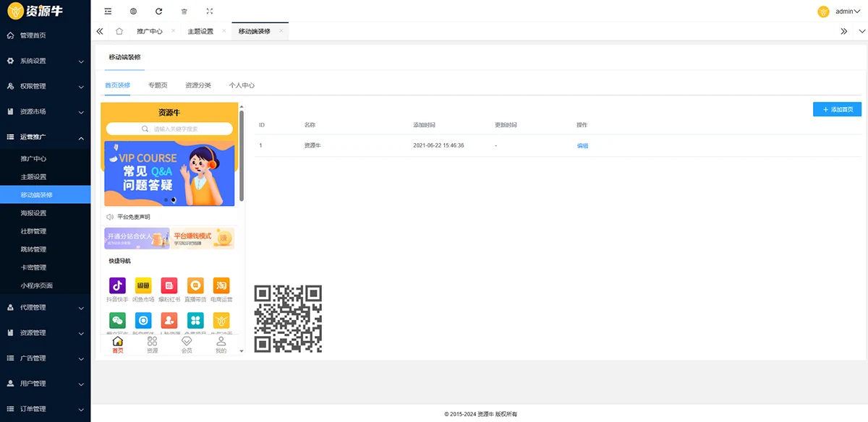Click the refresh icon in top toolbar
This screenshot has width=868, height=422.
158,12
